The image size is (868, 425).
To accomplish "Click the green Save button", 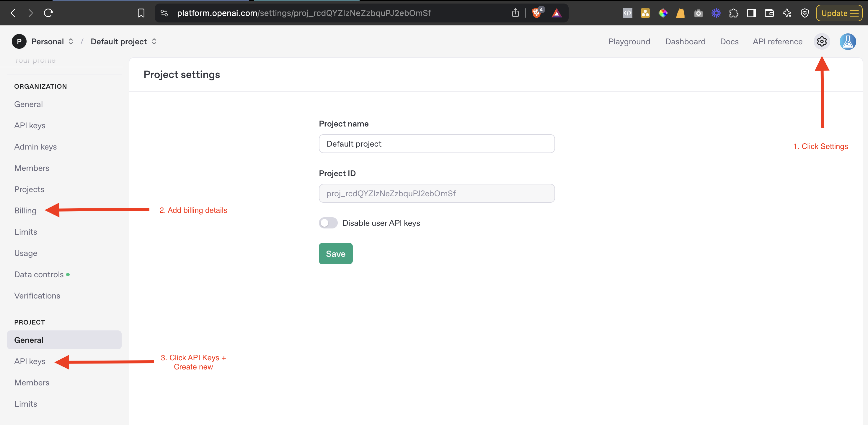I will tap(335, 254).
